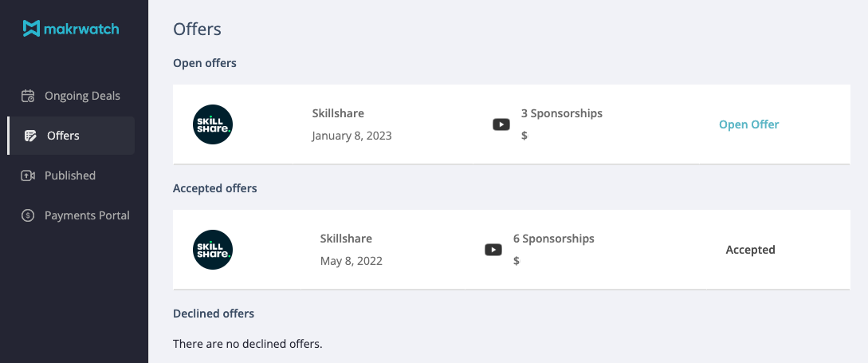868x363 pixels.
Task: Select the 6 Sponsorships text
Action: tap(553, 239)
